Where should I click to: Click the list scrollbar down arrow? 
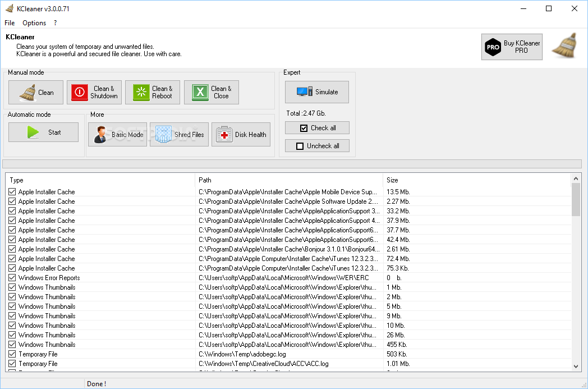pyautogui.click(x=576, y=367)
